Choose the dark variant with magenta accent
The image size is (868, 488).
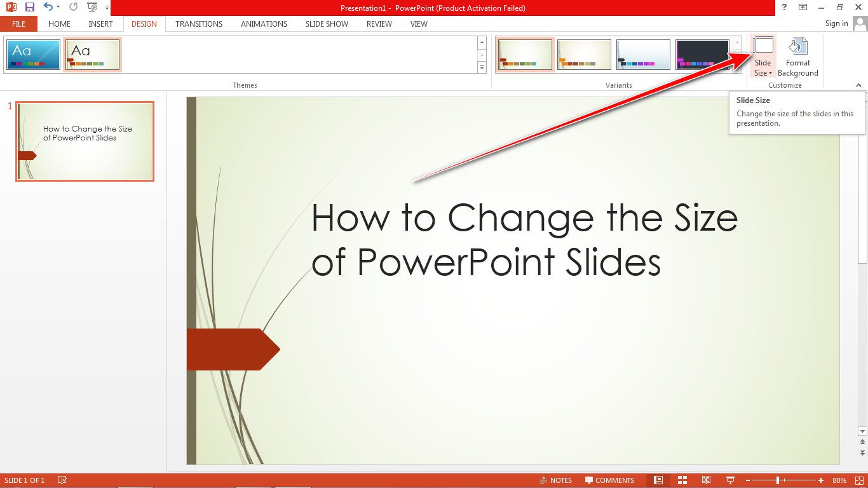[702, 55]
